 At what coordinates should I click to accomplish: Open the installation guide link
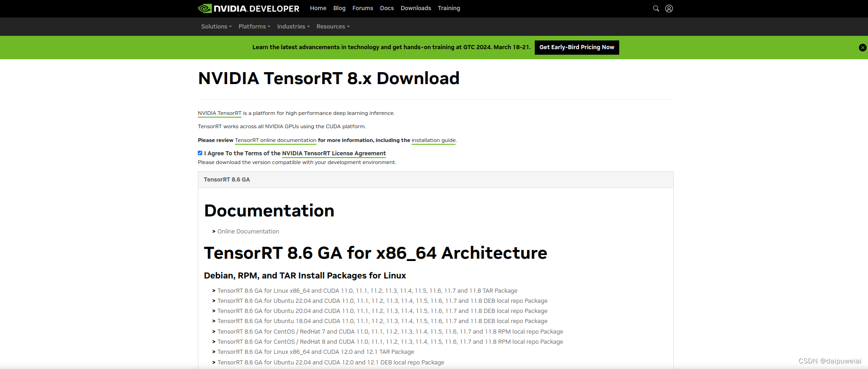click(433, 140)
